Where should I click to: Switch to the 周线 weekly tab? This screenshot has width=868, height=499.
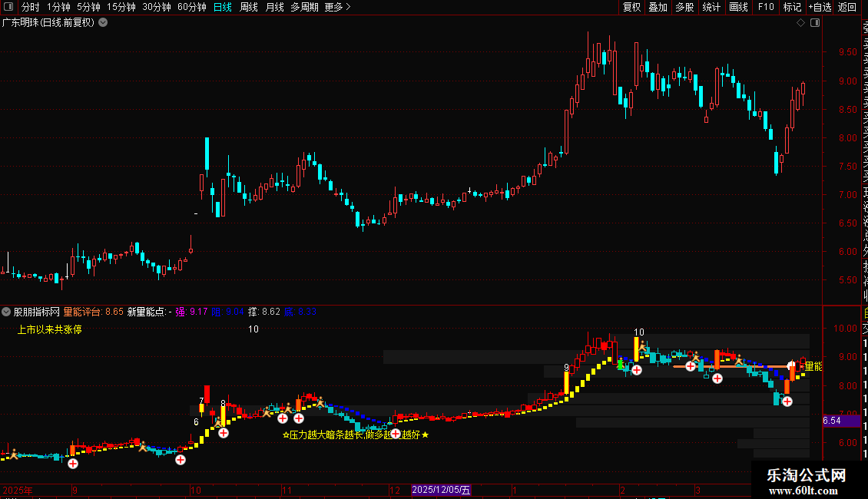pos(249,7)
